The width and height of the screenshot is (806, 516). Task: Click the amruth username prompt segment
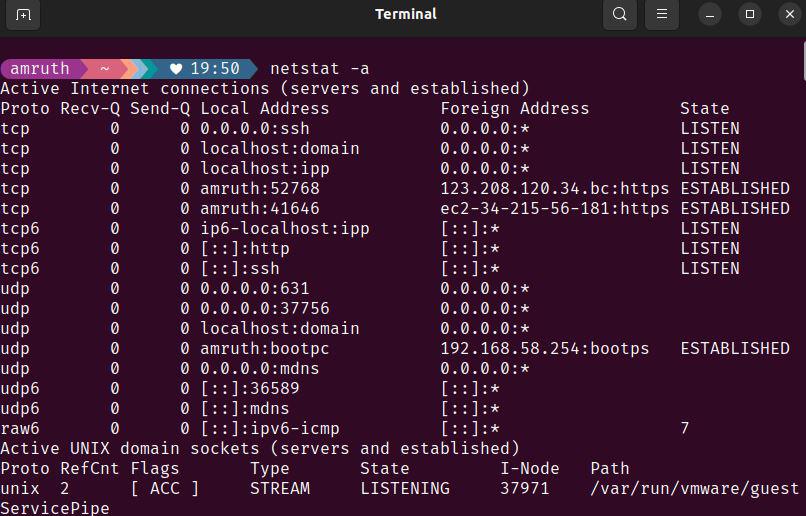(40, 69)
